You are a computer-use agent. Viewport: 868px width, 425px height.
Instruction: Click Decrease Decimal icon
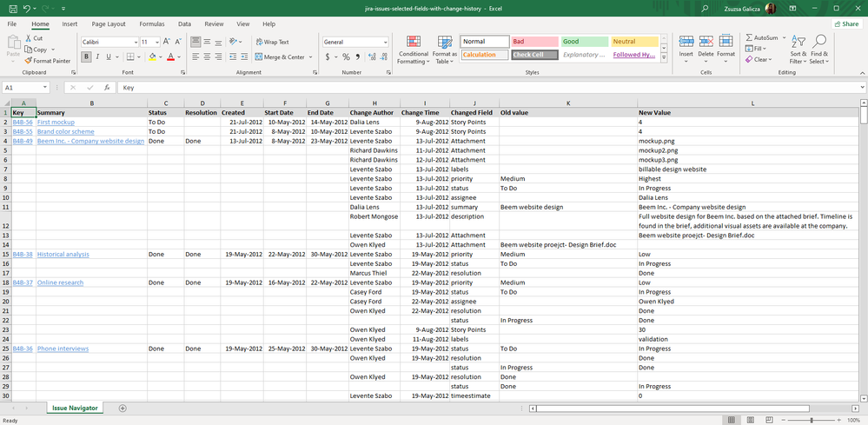(x=382, y=57)
